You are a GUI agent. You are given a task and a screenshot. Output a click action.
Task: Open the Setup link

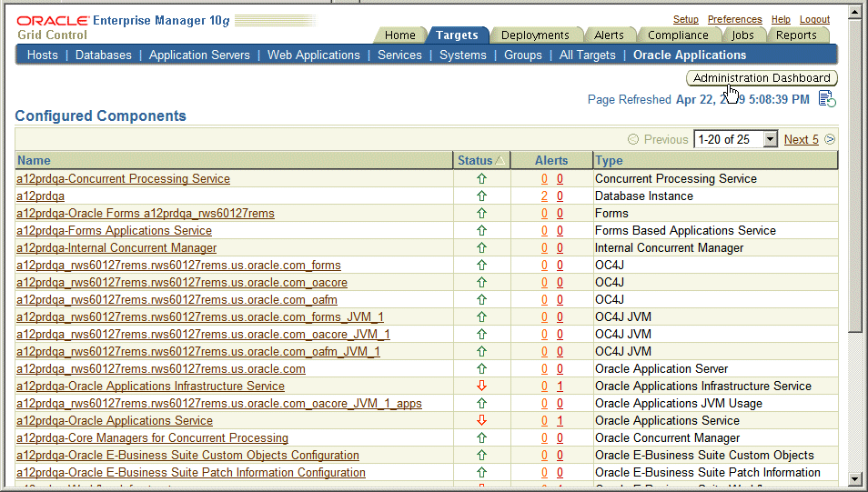click(x=686, y=19)
